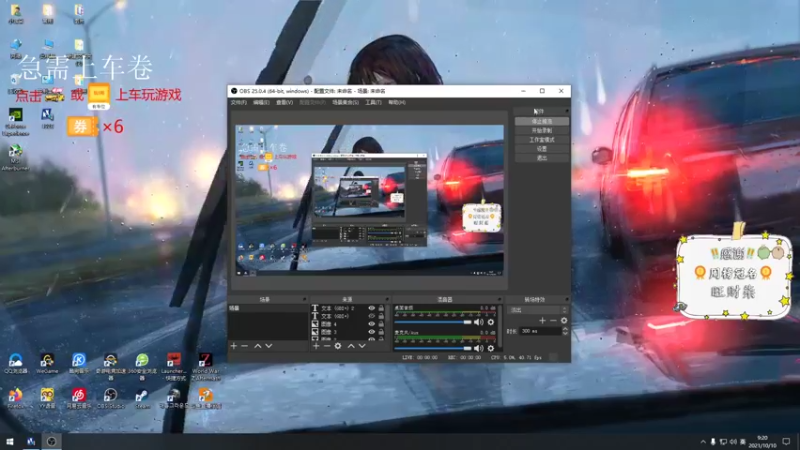The width and height of the screenshot is (800, 450).
Task: Open desktop audio settings gear in mixer
Action: click(491, 322)
